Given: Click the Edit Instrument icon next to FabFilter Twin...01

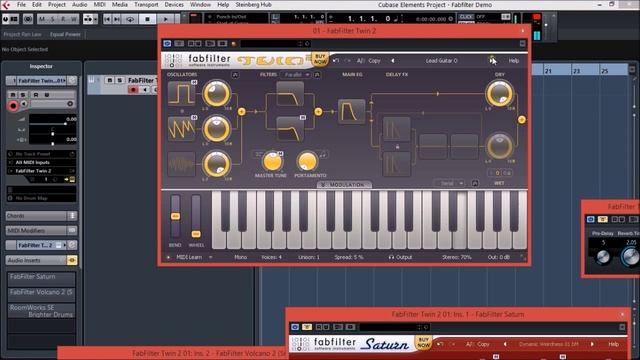Looking at the screenshot, I should click(x=72, y=81).
